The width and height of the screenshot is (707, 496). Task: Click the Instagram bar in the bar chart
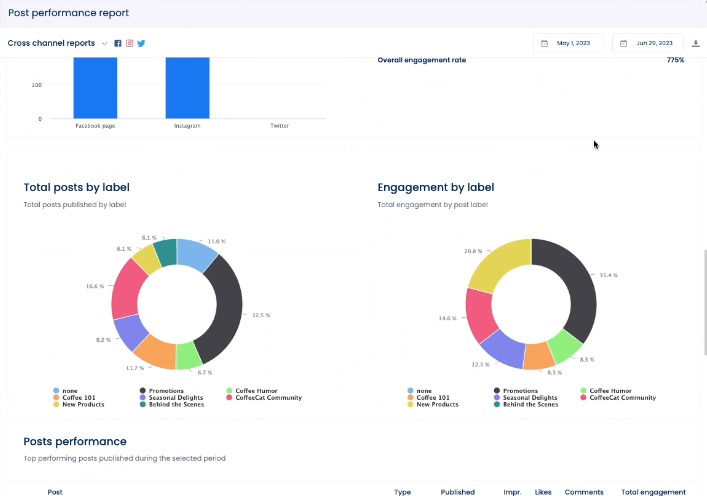point(187,87)
